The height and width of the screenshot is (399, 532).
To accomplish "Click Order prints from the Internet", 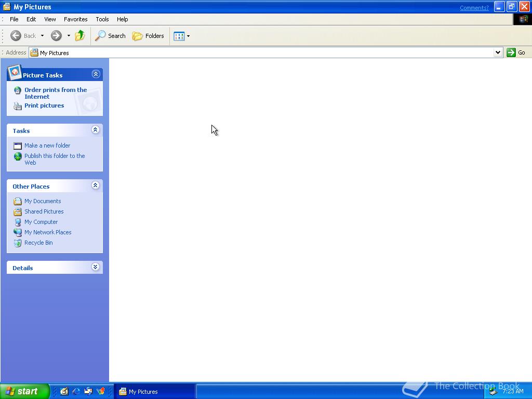I will (x=56, y=93).
